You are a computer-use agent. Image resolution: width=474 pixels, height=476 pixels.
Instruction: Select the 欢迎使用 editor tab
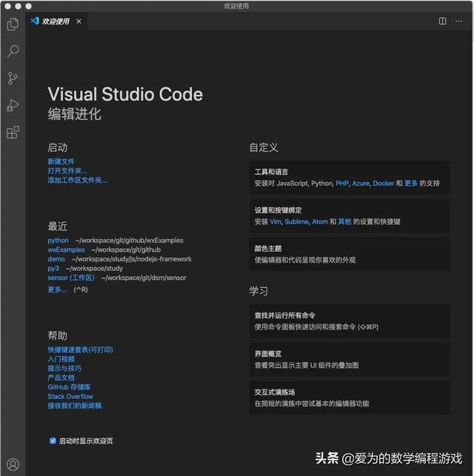pos(56,21)
